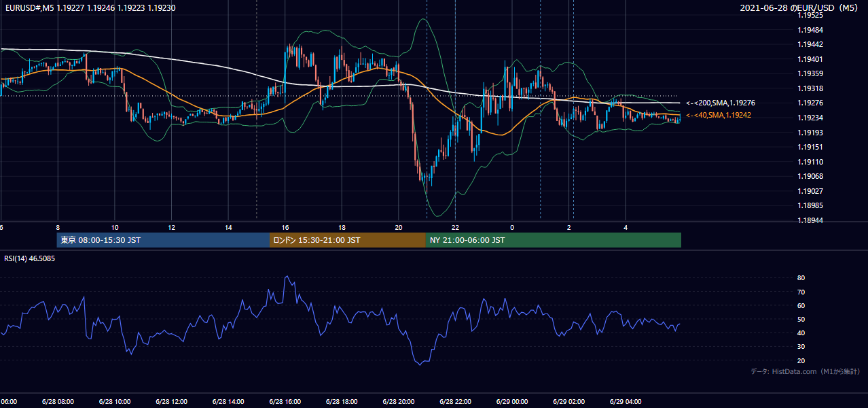Screen dimensions: 868x408
Task: Click price axis label 1.19068
Action: 810,176
